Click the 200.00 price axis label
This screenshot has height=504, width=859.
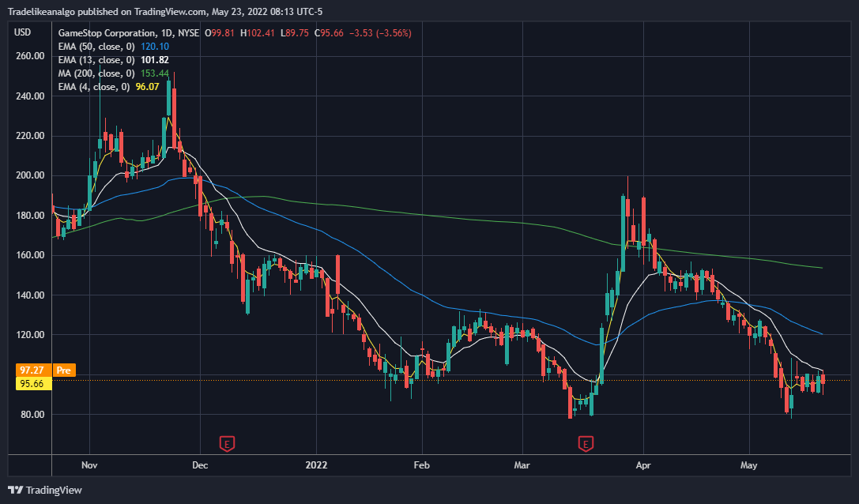[32, 175]
